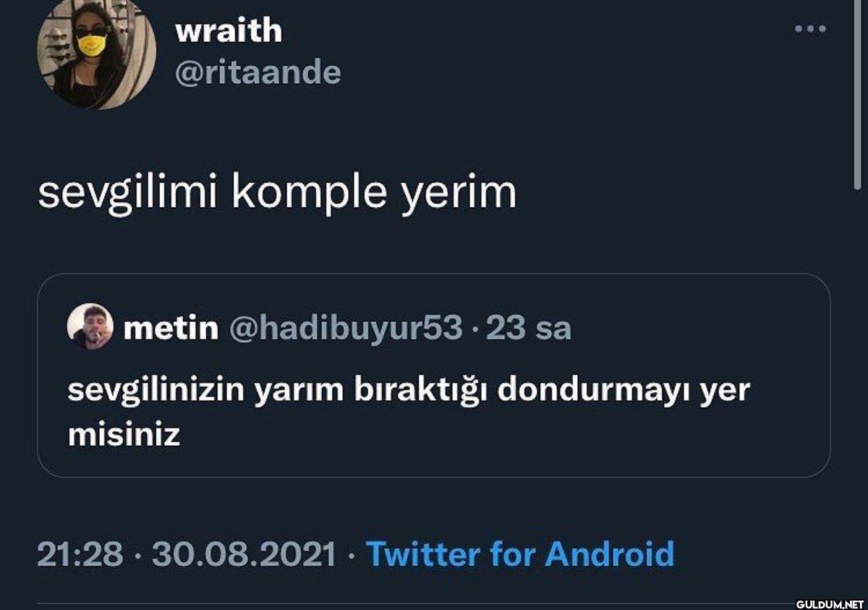Click metin's small profile avatar
The height and width of the screenshot is (610, 868).
[90, 327]
